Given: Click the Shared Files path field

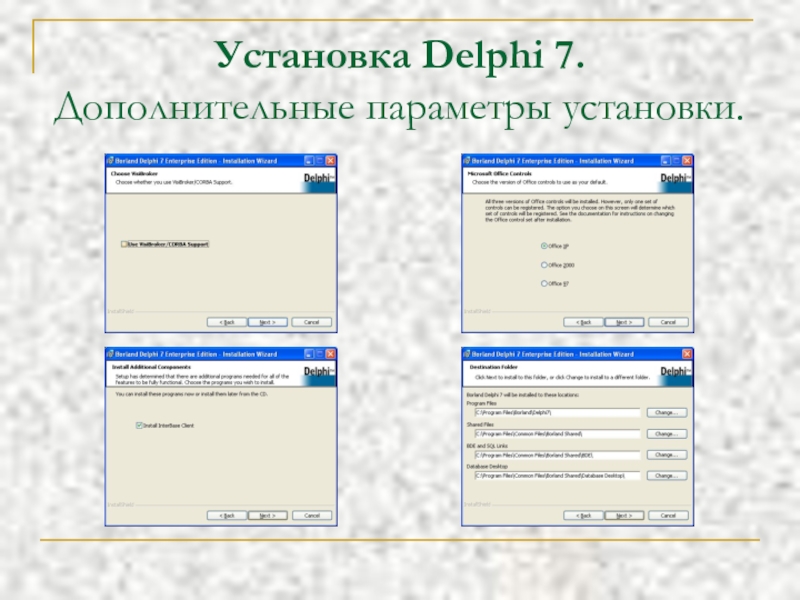Looking at the screenshot, I should coord(557,434).
